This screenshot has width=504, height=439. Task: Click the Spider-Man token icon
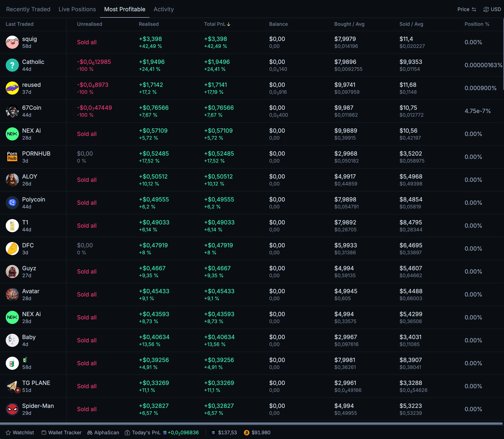(x=12, y=409)
